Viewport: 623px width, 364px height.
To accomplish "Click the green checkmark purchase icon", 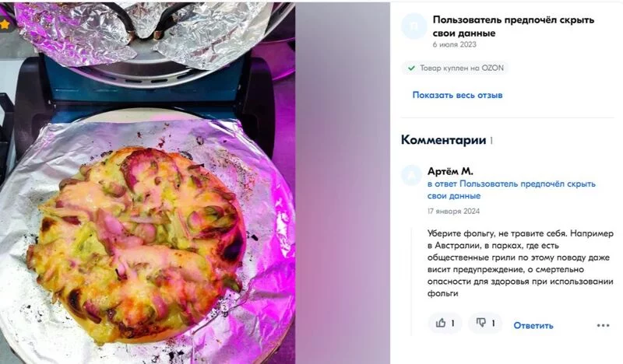I will 411,68.
